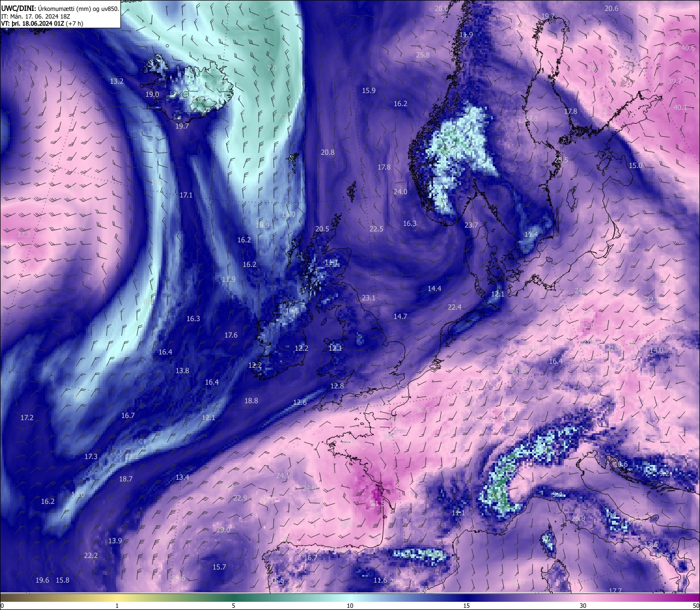
Task: Click the 14.0 value at the right side
Action: 656,350
